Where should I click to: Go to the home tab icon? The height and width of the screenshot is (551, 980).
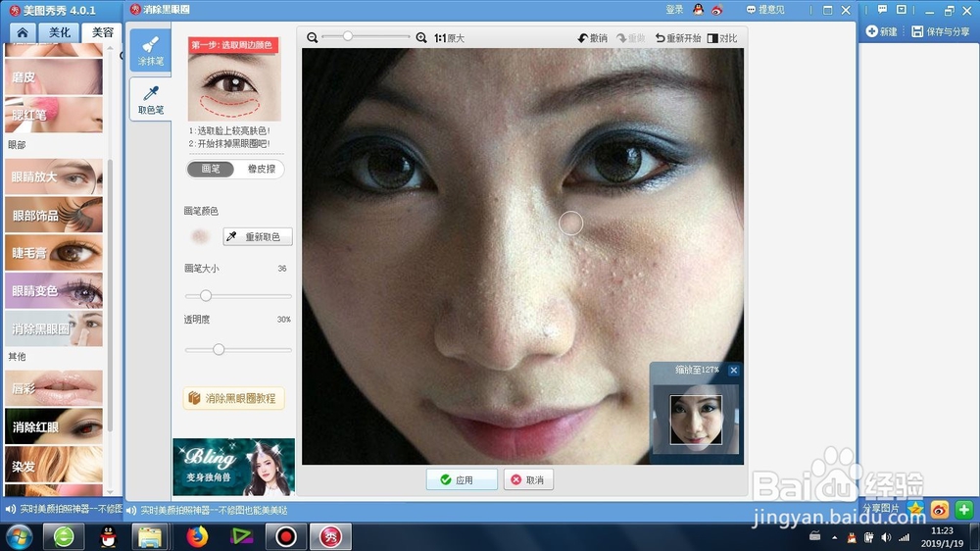point(23,32)
